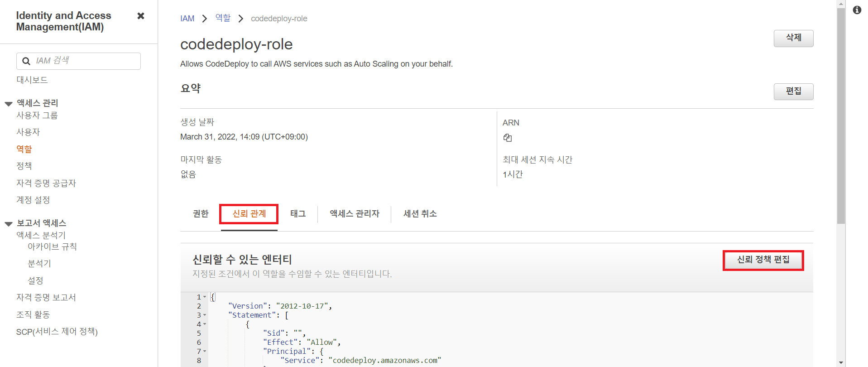Click the scrollbar down arrow
This screenshot has height=367, width=868.
click(841, 363)
